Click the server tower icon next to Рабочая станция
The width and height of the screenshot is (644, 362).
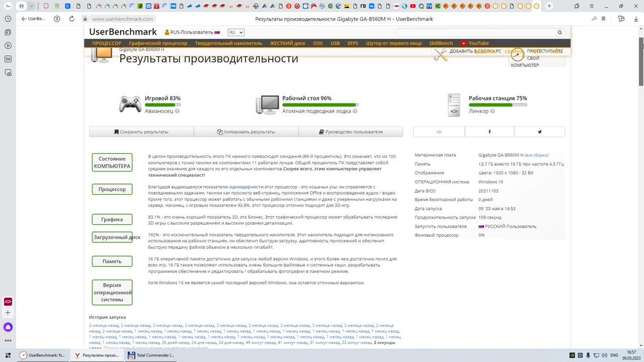(454, 105)
